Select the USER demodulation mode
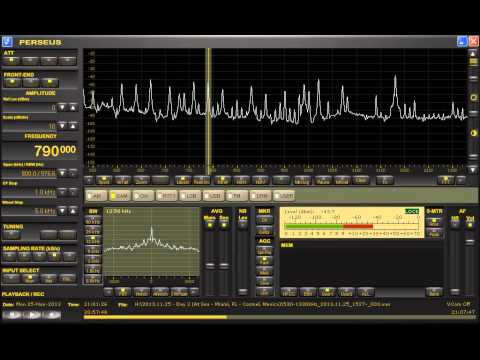 tap(284, 196)
